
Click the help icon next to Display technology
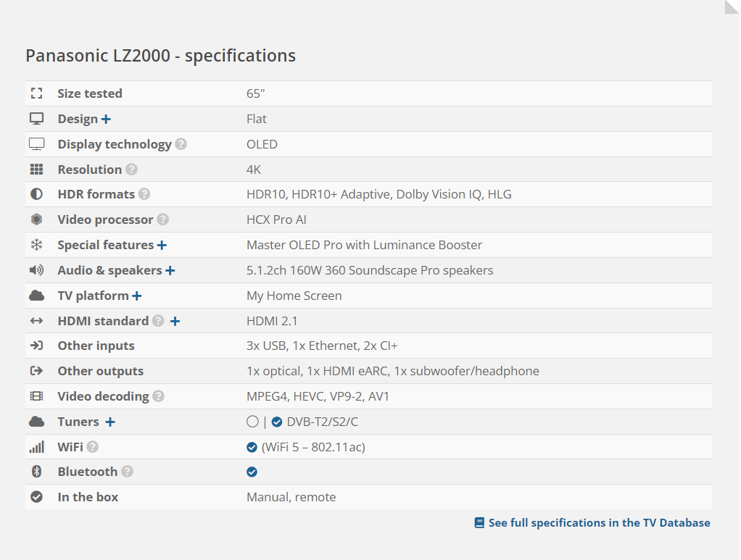pos(181,144)
